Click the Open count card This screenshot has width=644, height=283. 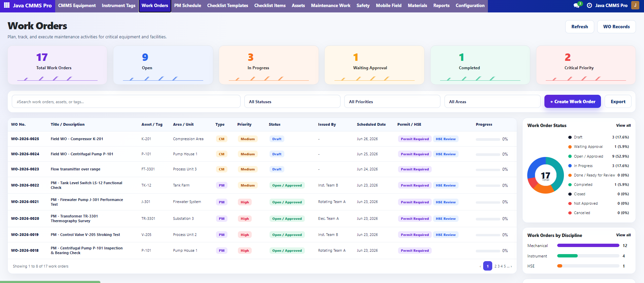click(163, 65)
